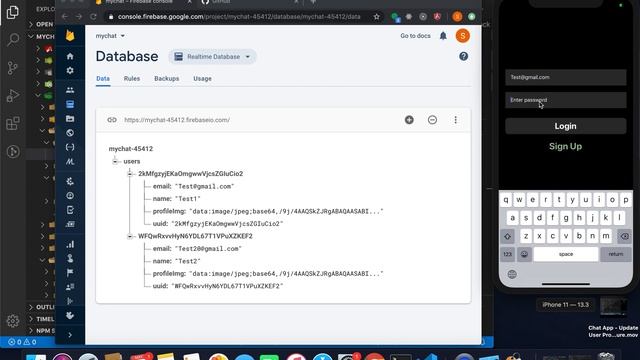
Task: Select email value "Test2@gmail.com"
Action: coord(208,249)
